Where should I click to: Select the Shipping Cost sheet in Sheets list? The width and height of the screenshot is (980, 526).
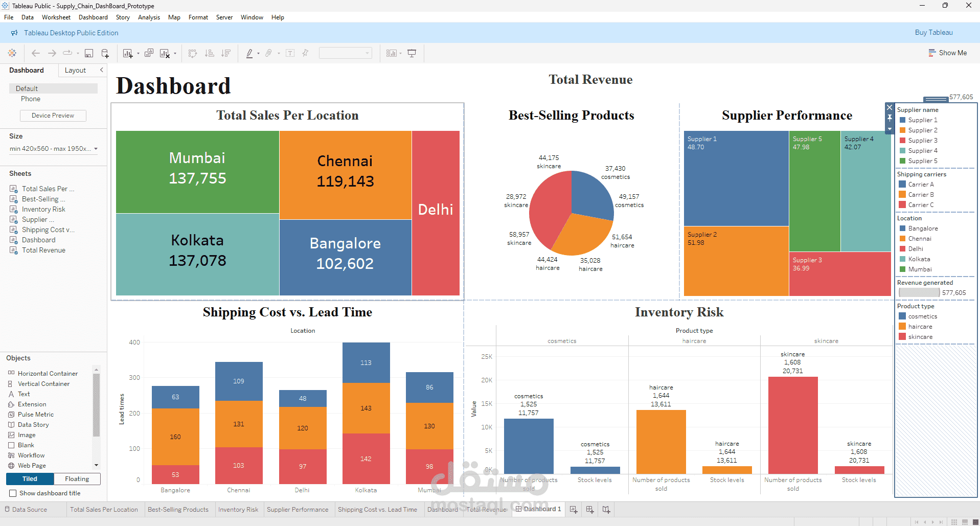[43, 230]
